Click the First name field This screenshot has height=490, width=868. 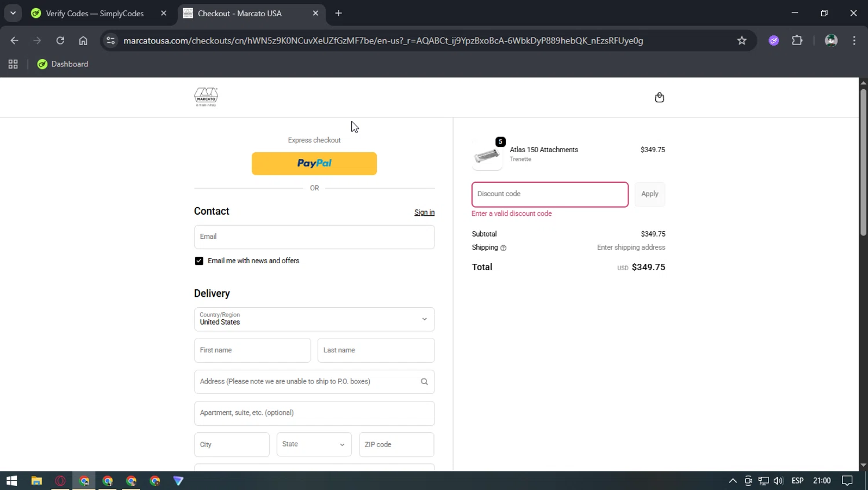click(x=252, y=351)
